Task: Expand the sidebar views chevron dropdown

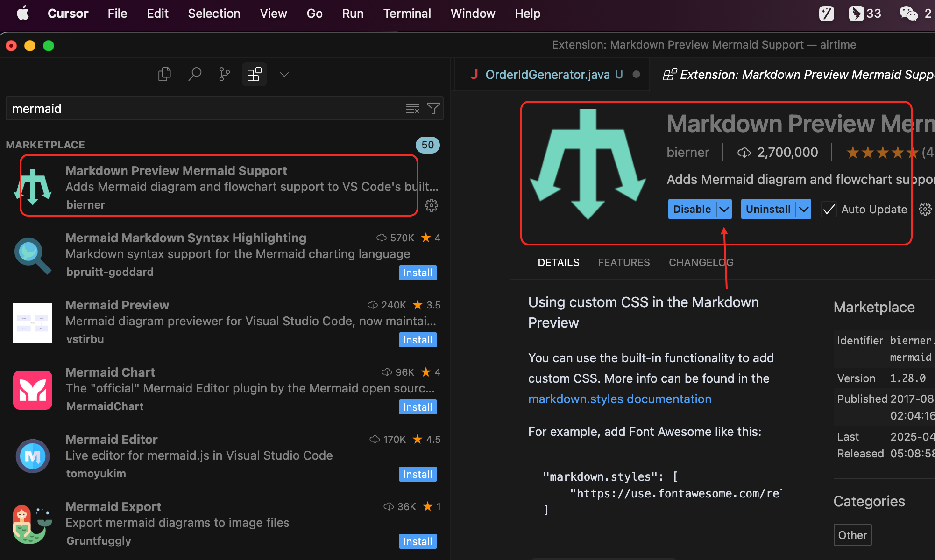Action: [x=284, y=74]
